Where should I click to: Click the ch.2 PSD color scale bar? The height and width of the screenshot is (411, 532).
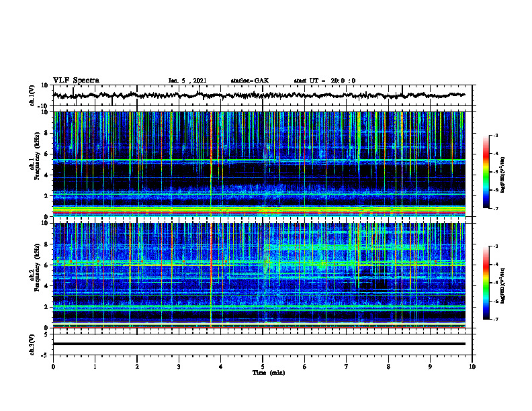(x=486, y=283)
